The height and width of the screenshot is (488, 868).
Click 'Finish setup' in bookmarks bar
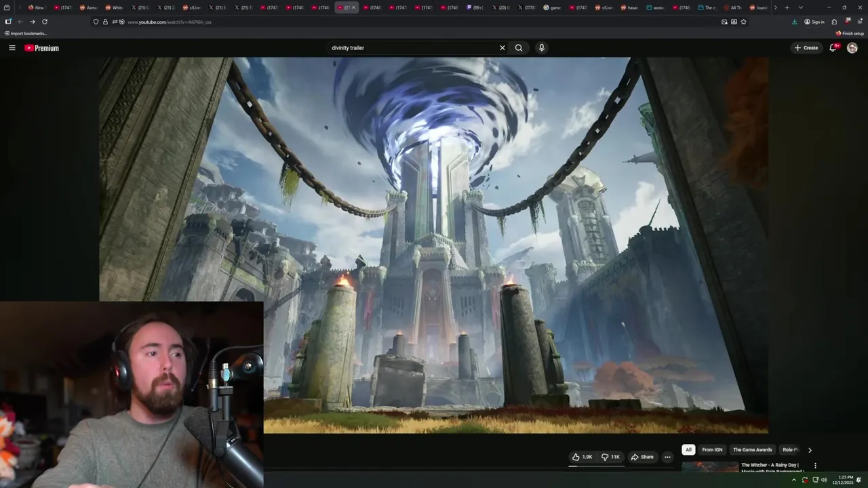[x=850, y=33]
